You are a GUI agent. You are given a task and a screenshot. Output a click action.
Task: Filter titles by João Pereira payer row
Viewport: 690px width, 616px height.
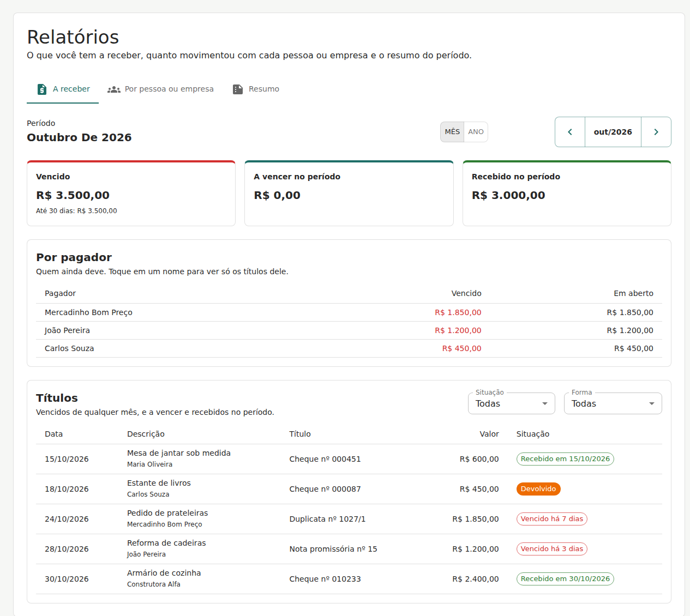click(x=349, y=330)
